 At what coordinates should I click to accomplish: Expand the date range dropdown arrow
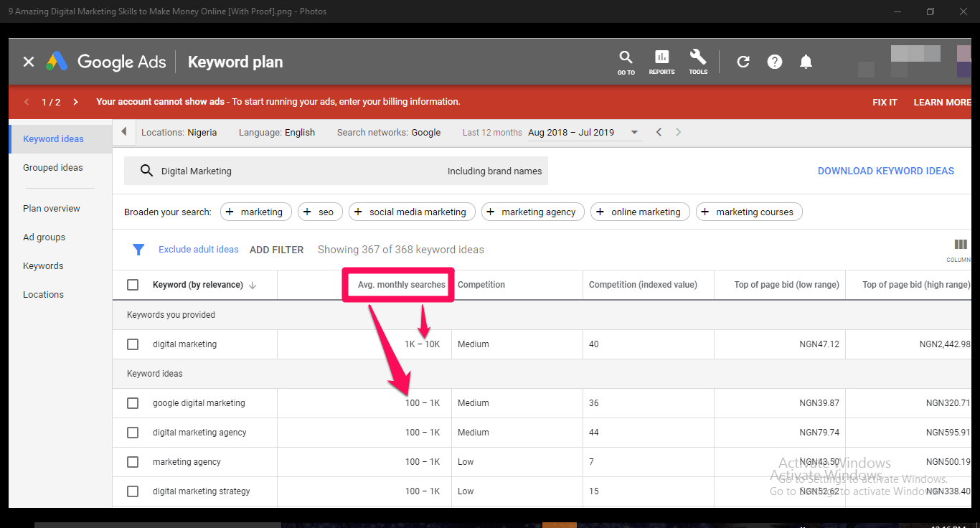tap(634, 133)
